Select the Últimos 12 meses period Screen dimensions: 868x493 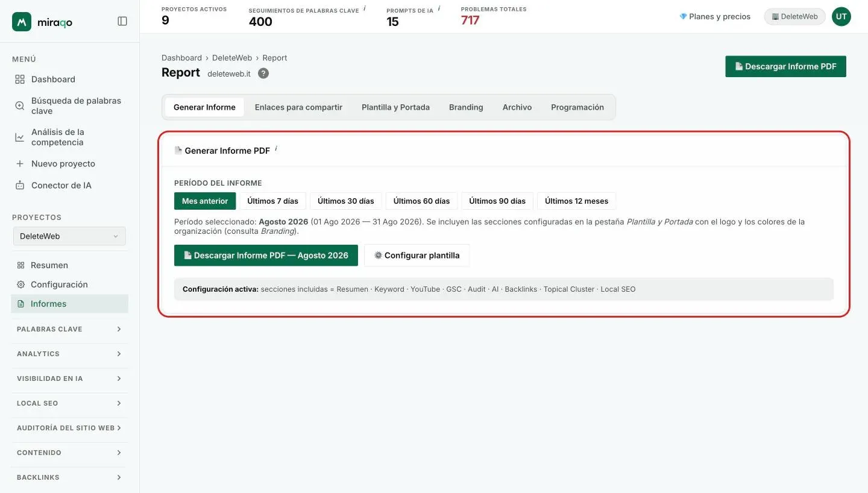576,201
